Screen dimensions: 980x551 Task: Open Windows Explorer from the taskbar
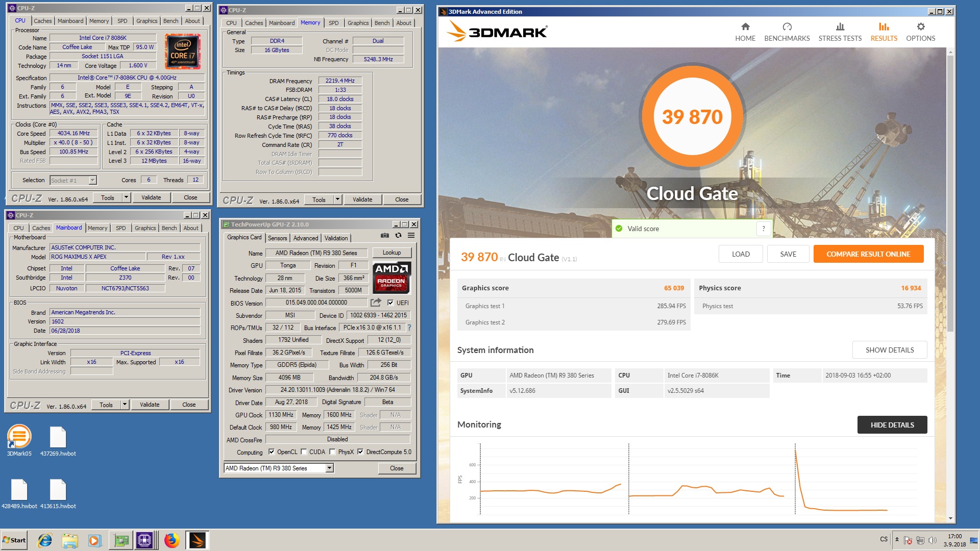coord(70,540)
